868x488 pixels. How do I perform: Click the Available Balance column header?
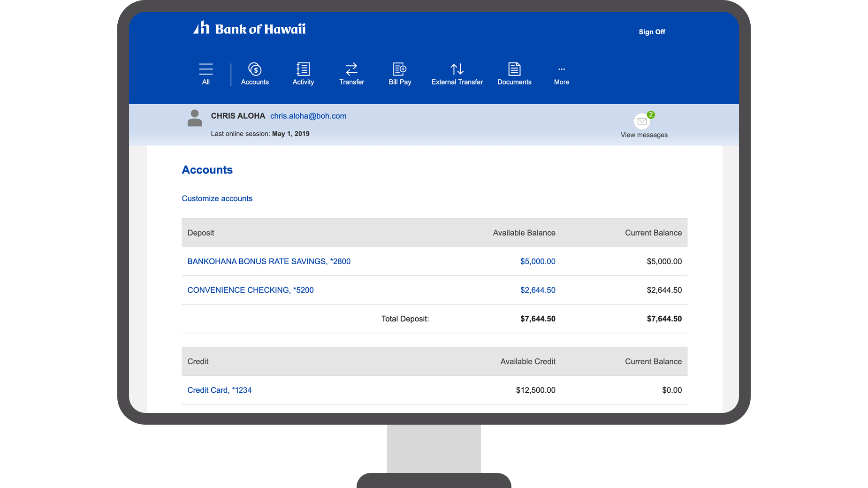(x=524, y=233)
